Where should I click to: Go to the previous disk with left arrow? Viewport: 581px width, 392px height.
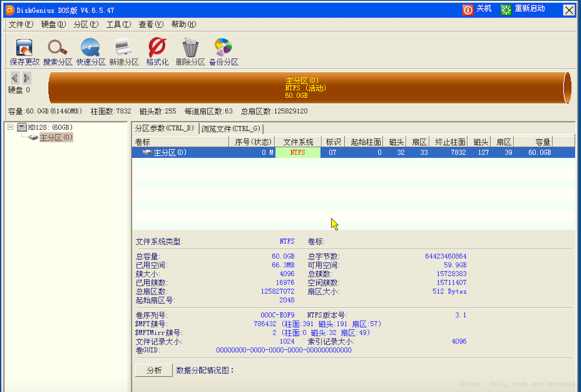point(15,78)
